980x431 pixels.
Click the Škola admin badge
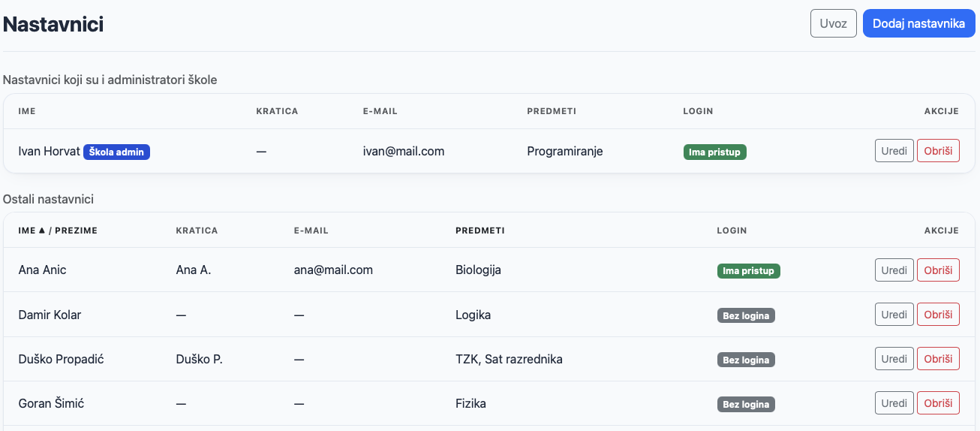click(x=117, y=152)
